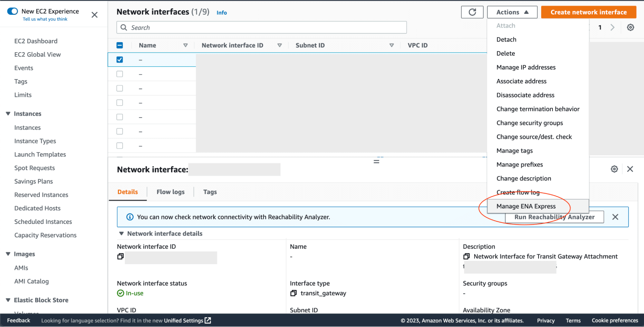Open the table preferences gear icon
This screenshot has width=644, height=327.
(x=630, y=27)
